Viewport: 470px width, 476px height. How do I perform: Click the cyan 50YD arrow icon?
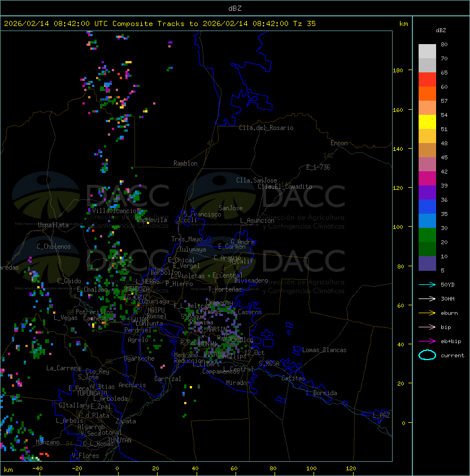pyautogui.click(x=427, y=284)
